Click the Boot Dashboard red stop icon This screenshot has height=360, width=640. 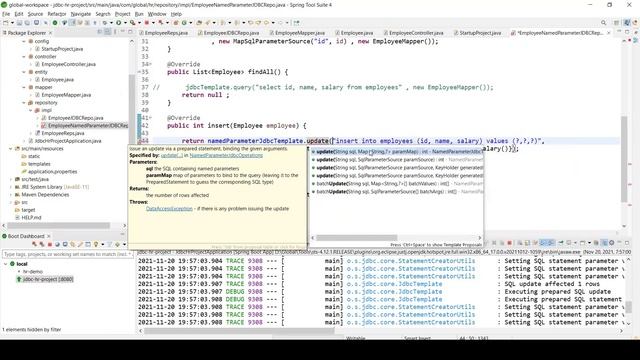tap(49, 244)
